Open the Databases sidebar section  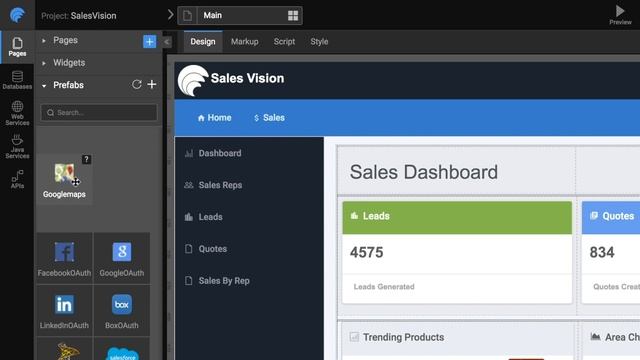coord(17,80)
